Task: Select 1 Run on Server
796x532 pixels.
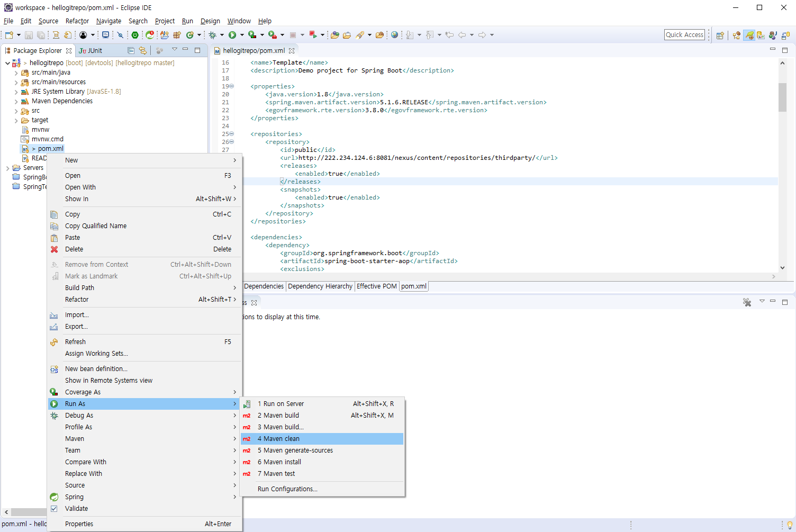Action: [x=322, y=404]
